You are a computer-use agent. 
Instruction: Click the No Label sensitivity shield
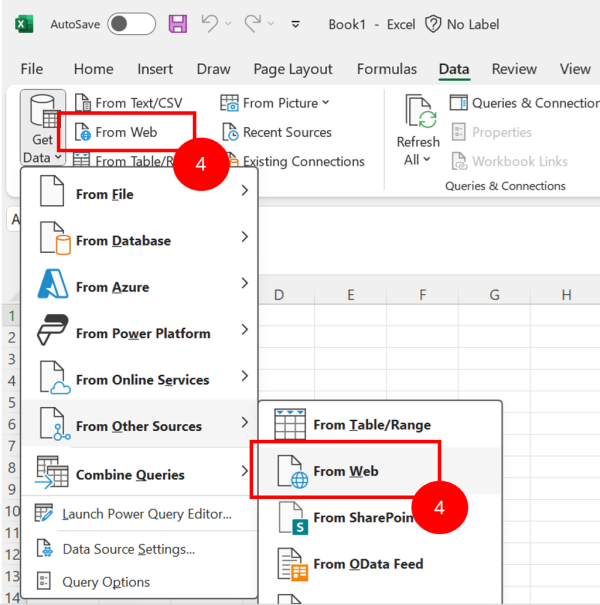(433, 24)
